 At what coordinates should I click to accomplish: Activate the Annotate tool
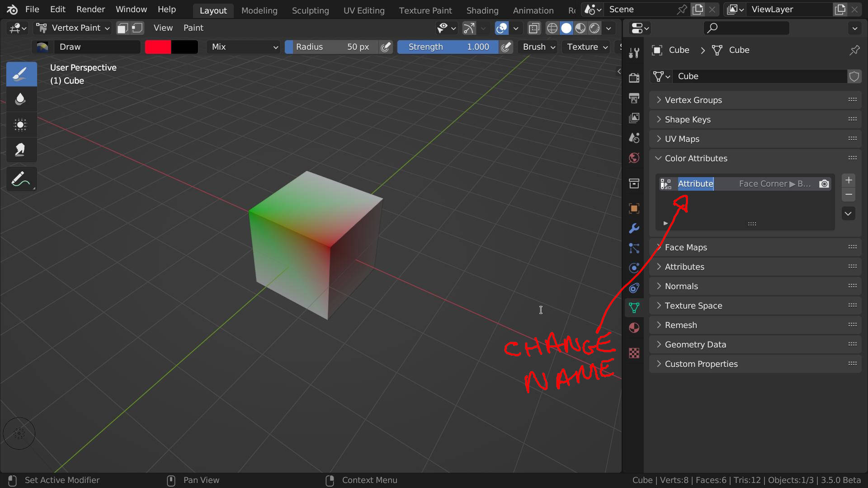(20, 179)
